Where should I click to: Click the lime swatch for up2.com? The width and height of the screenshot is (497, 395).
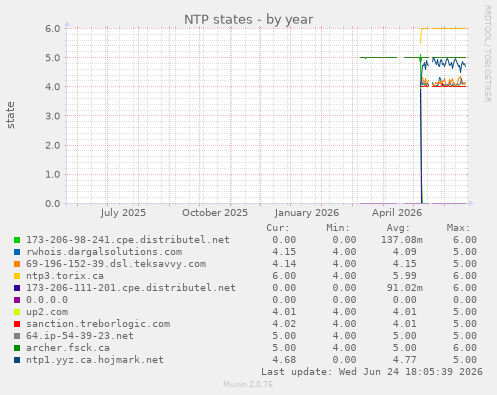point(17,312)
